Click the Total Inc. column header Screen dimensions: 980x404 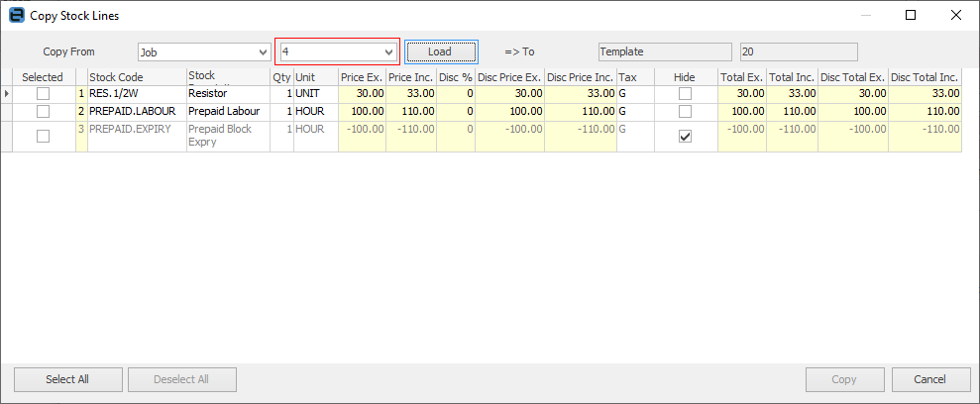point(792,77)
